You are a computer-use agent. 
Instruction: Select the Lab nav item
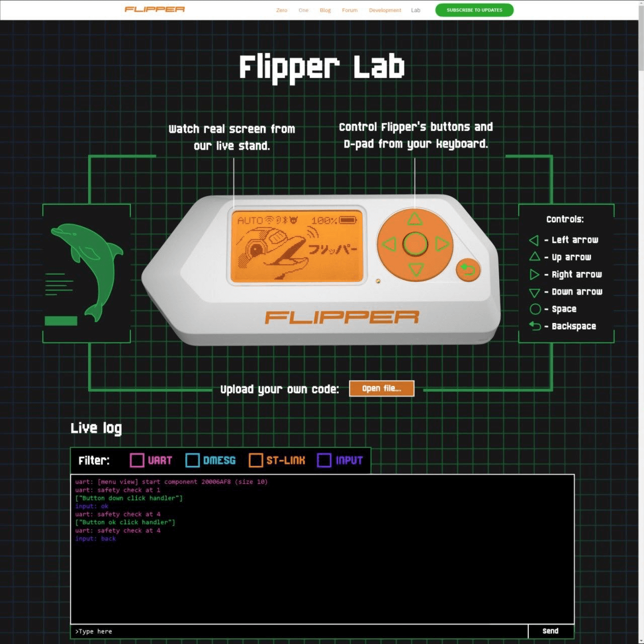coord(416,10)
